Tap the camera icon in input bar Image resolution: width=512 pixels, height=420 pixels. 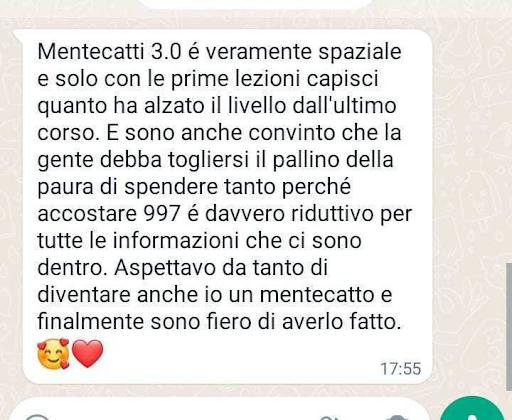pyautogui.click(x=397, y=418)
